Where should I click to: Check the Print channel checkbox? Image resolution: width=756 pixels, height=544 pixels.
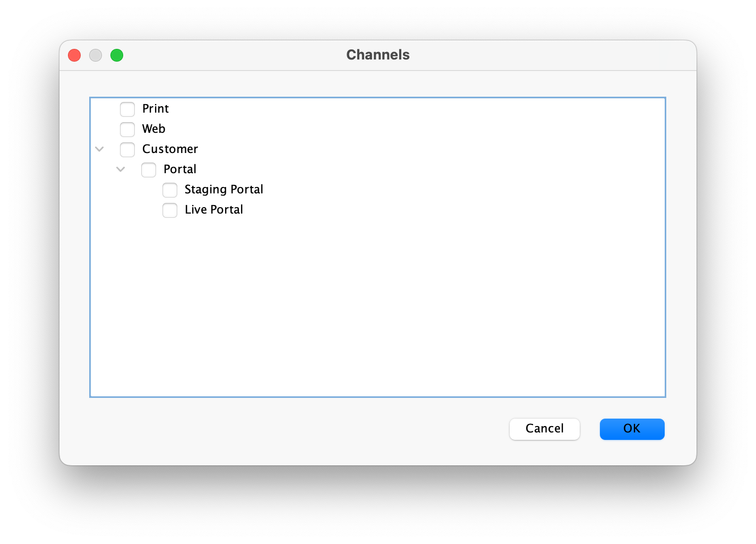point(127,109)
